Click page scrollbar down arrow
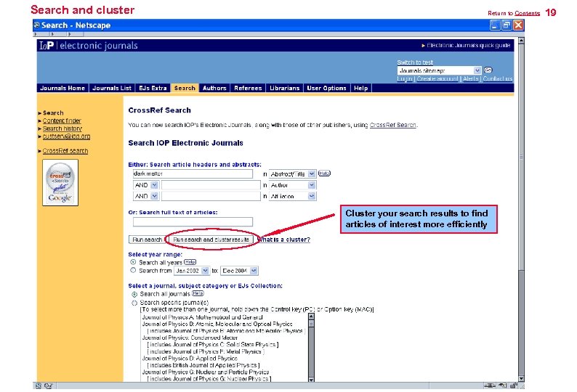577x392 pixels. click(x=521, y=378)
